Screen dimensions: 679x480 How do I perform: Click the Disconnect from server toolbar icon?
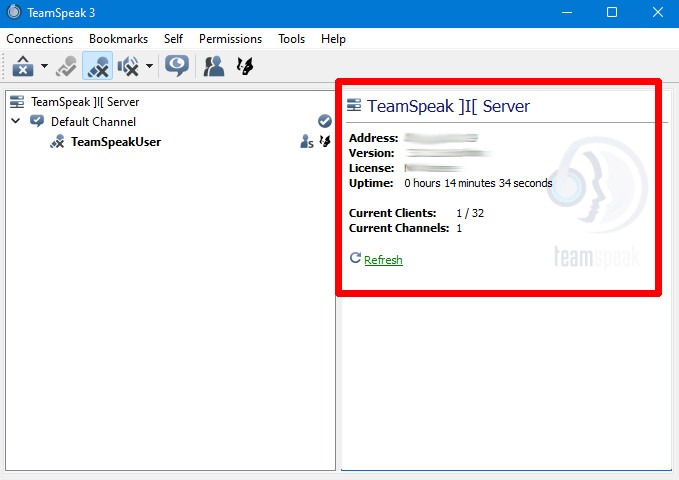[23, 66]
